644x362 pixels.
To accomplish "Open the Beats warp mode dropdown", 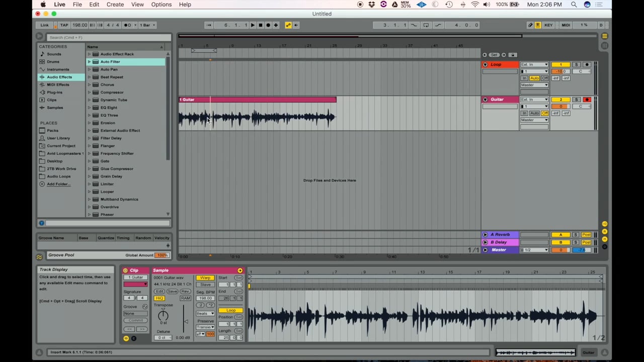I will click(x=205, y=313).
